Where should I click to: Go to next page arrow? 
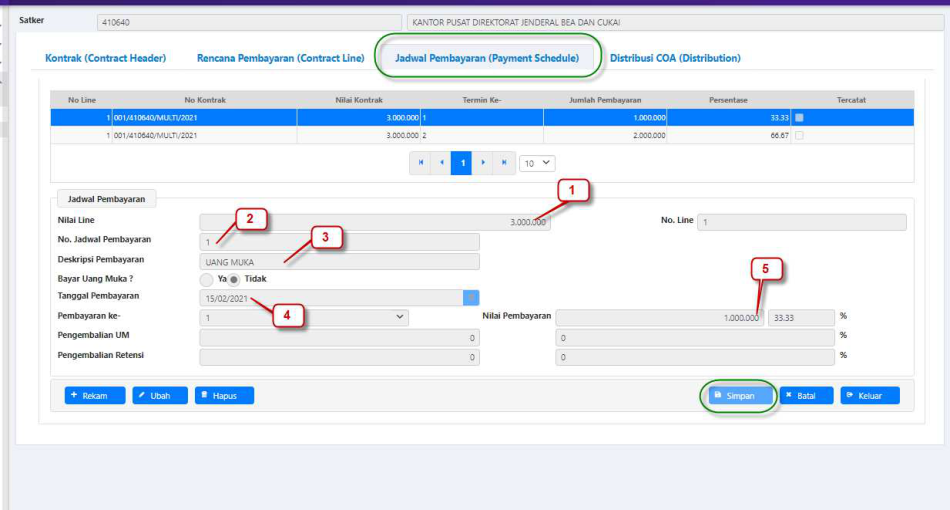pos(483,163)
